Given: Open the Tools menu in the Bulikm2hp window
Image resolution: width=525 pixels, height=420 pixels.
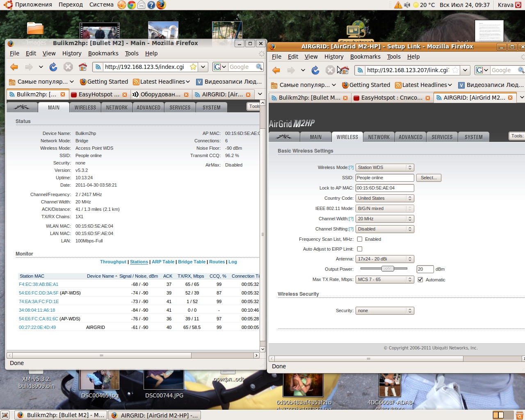Looking at the screenshot, I should 132,53.
